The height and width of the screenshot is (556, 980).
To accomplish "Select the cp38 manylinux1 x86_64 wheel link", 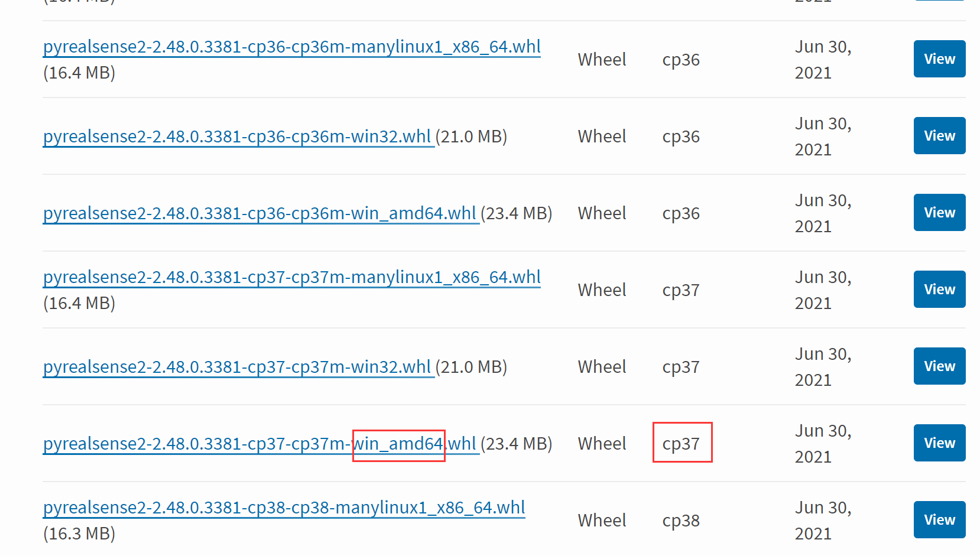I will tap(283, 507).
